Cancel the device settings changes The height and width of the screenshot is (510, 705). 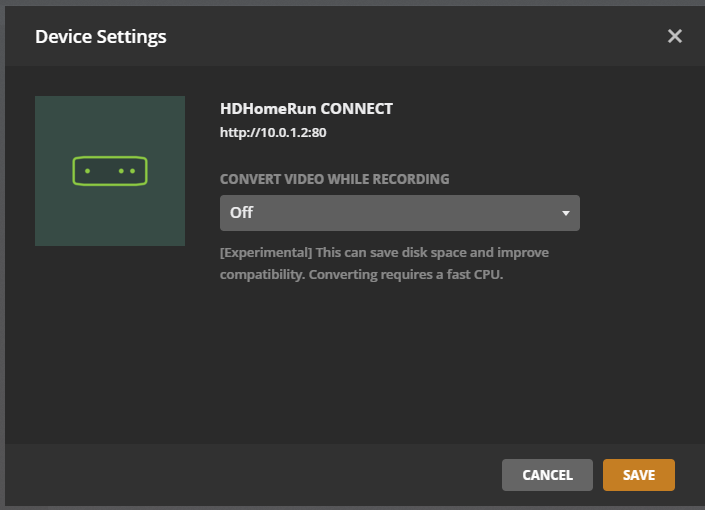pos(547,475)
